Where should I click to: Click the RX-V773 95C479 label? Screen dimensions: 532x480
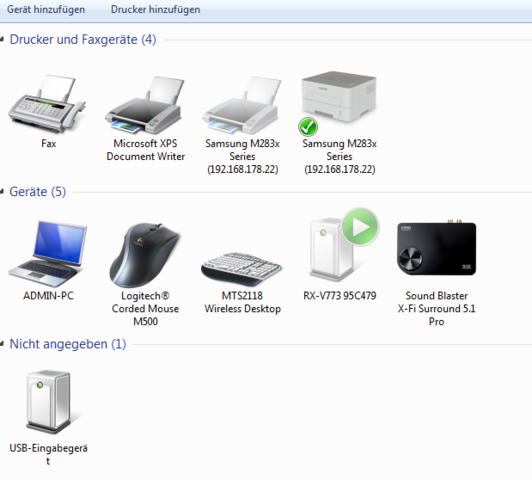(340, 296)
